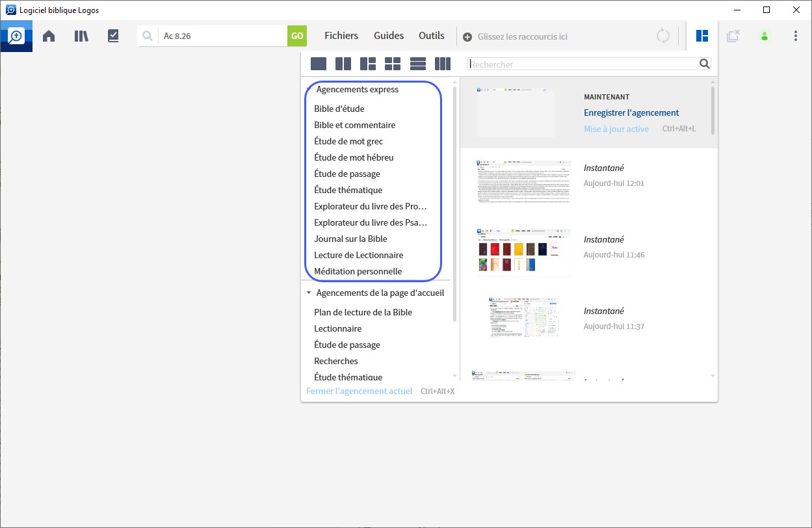
Task: Choose the single-pane layout icon
Action: click(319, 64)
